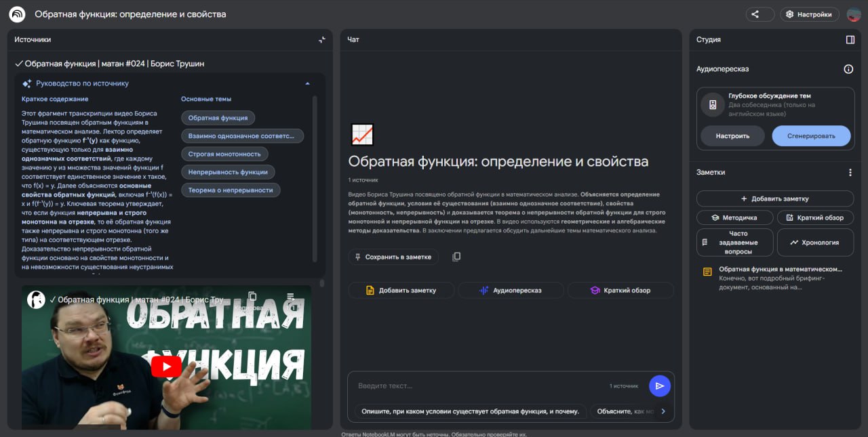Send message with the blue arrow button

click(x=659, y=386)
